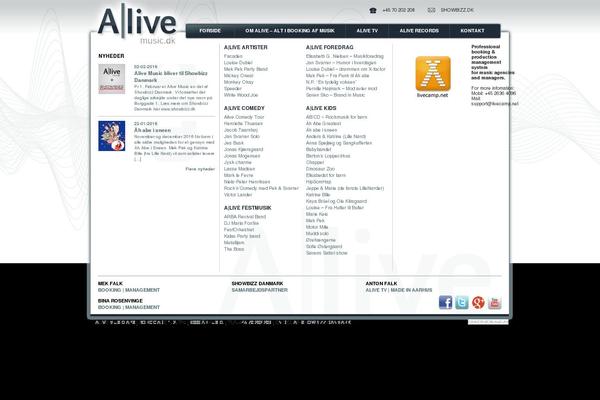Open Louise Dubiel X-factor lecture link

tap(346, 69)
